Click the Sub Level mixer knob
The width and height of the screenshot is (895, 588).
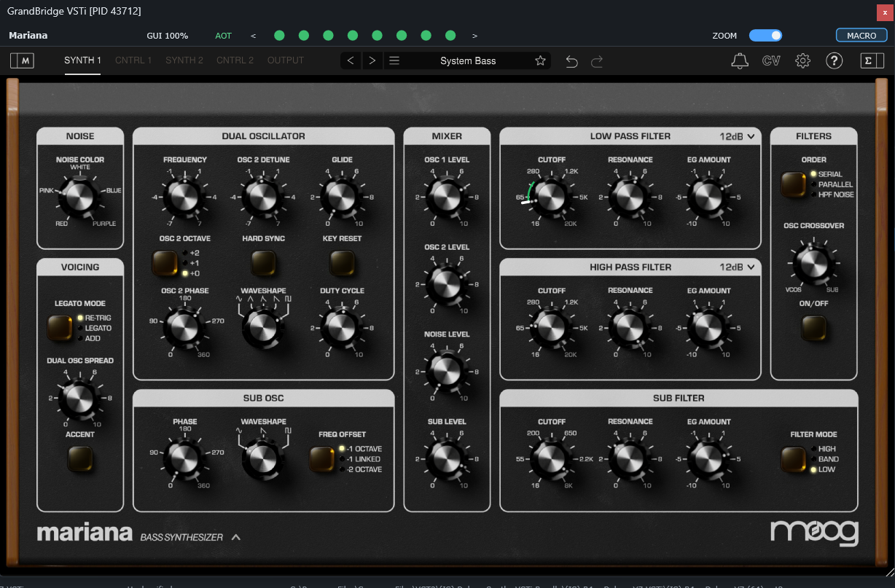pos(447,459)
